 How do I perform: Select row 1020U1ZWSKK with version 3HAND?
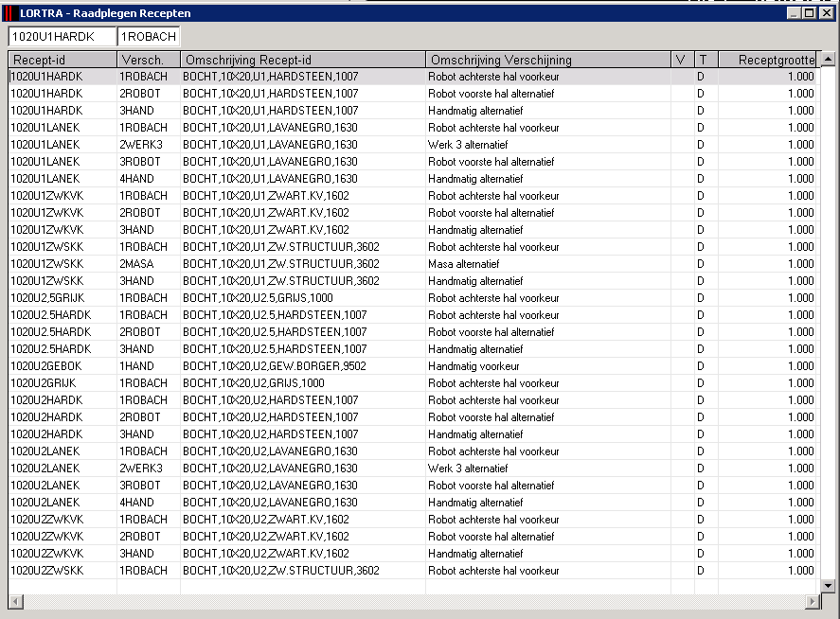point(415,281)
